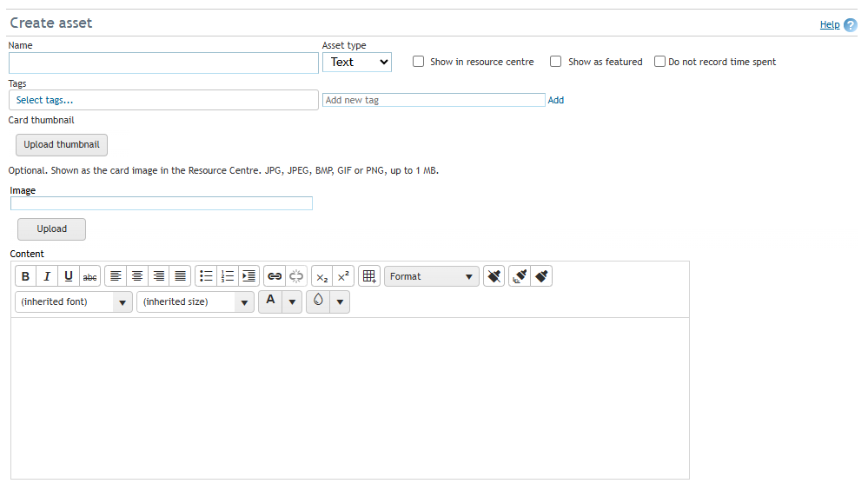Screen dimensions: 868x490
Task: Check Show as featured
Action: pyautogui.click(x=556, y=62)
